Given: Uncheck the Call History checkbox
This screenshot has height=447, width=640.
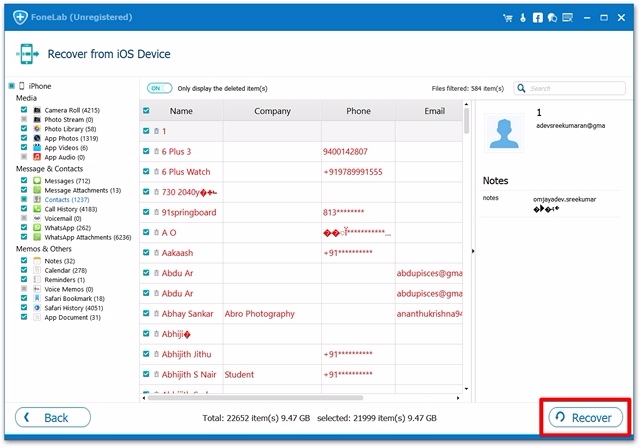Looking at the screenshot, I should pos(24,209).
